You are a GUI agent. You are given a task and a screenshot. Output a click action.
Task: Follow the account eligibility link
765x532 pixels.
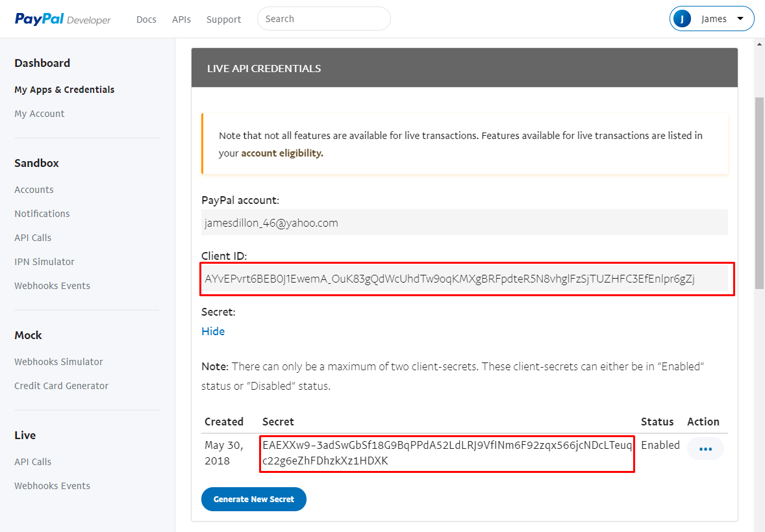[282, 153]
